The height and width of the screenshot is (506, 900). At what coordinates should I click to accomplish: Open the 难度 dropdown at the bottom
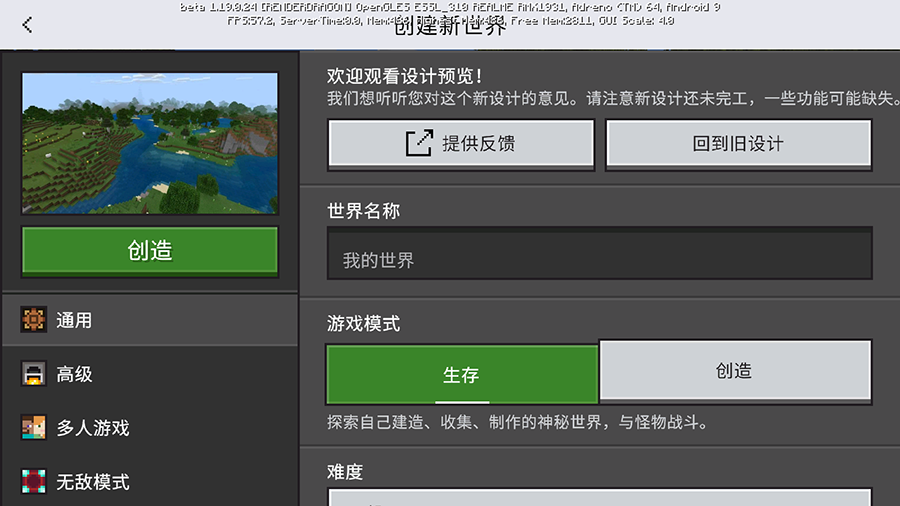click(600, 496)
